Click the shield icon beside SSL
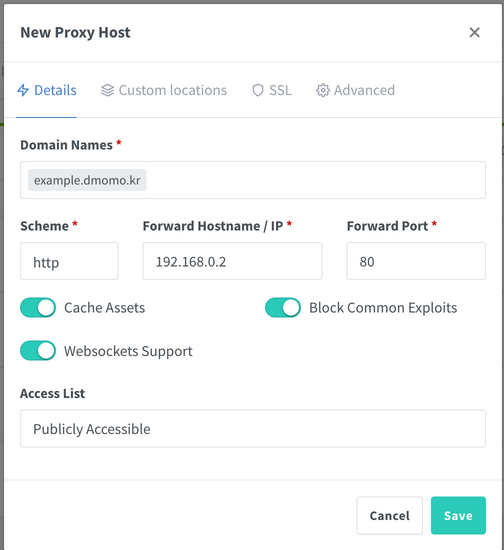This screenshot has width=504, height=550. [258, 90]
